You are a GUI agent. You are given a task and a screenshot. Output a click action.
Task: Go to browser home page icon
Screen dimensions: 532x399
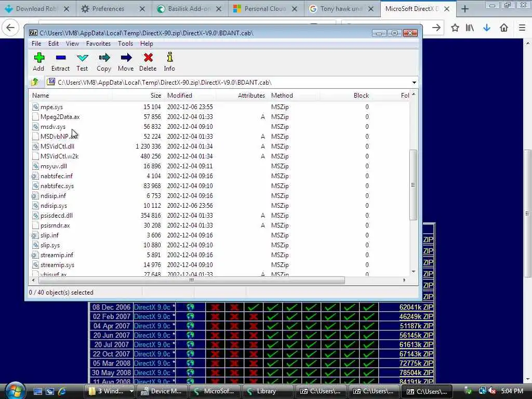[x=504, y=28]
